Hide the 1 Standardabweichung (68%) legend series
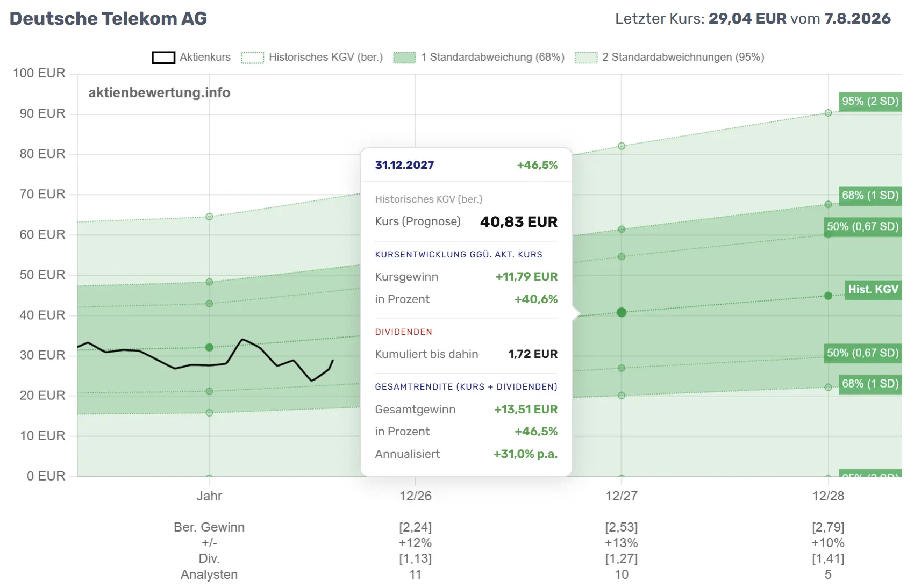The height and width of the screenshot is (588, 914). point(479,57)
